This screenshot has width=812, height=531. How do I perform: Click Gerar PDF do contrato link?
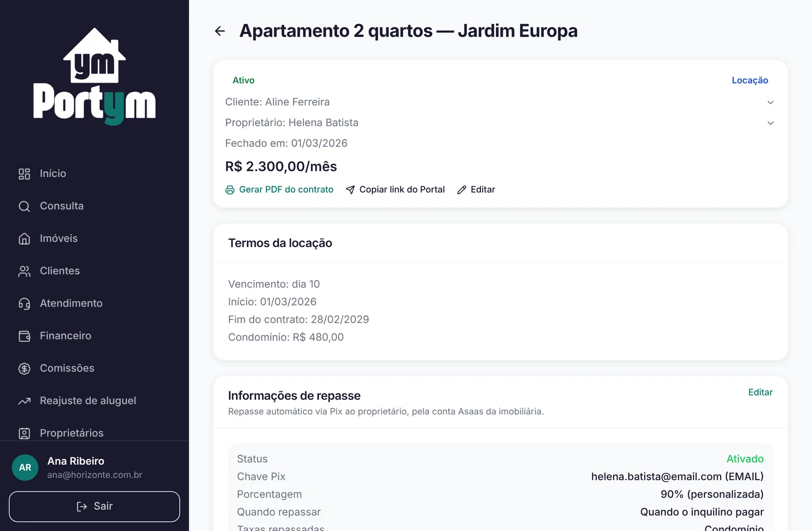(x=280, y=190)
